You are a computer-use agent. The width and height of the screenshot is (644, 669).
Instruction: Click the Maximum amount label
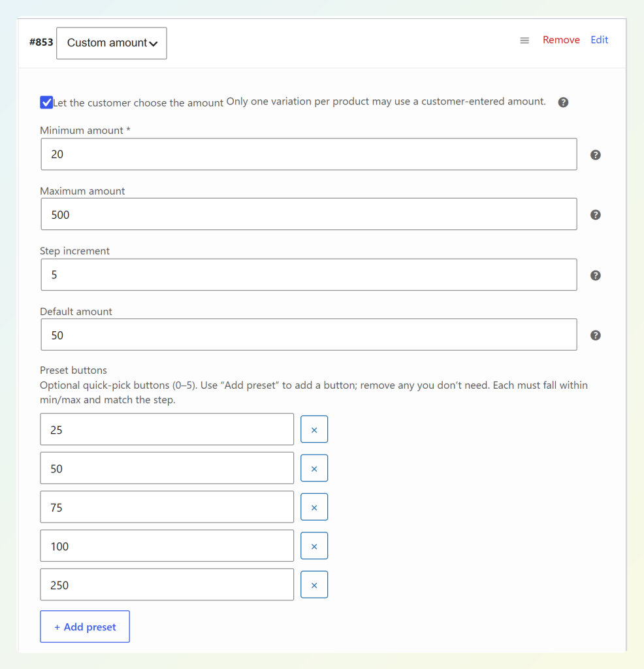pyautogui.click(x=82, y=191)
